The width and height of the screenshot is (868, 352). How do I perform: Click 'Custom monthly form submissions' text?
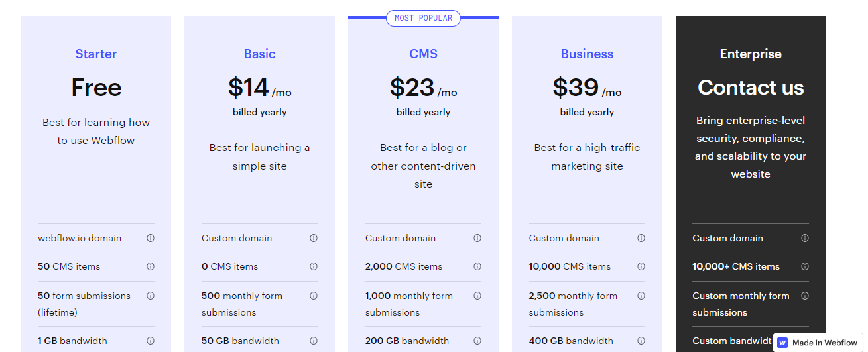click(x=741, y=304)
